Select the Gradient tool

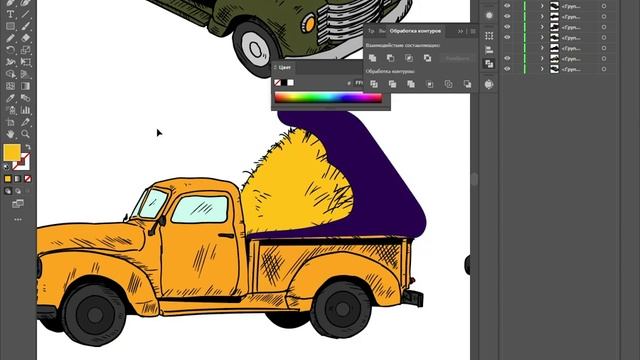[25, 86]
